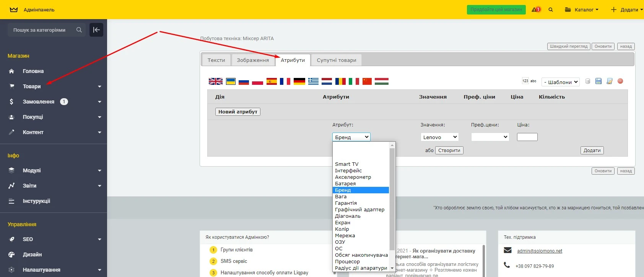644x277 pixels.
Task: Select the English UK flag
Action: [216, 81]
